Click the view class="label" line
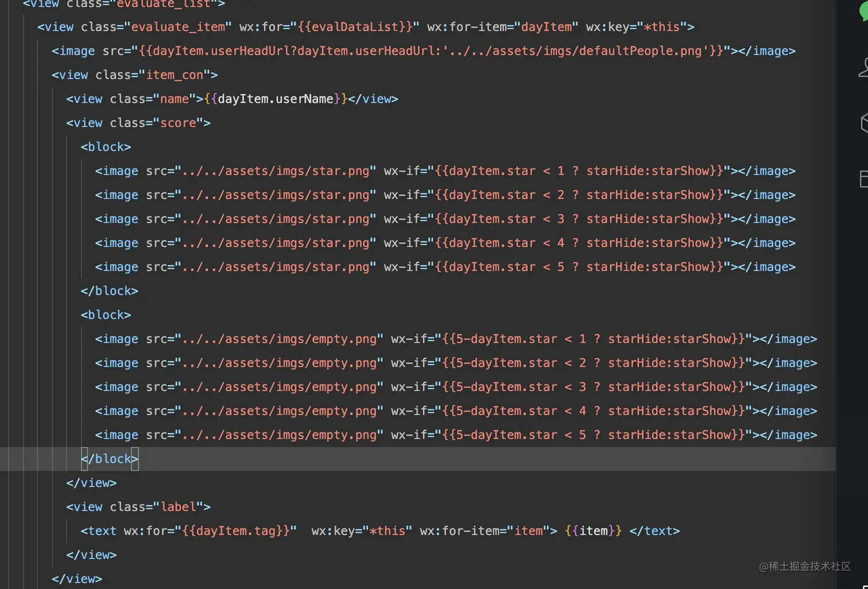 (138, 507)
